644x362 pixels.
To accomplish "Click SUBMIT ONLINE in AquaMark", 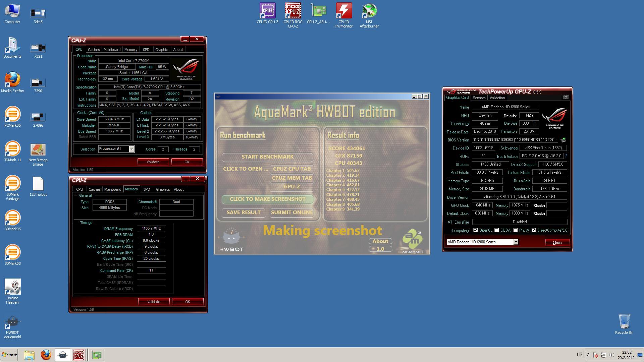I will coord(292,213).
